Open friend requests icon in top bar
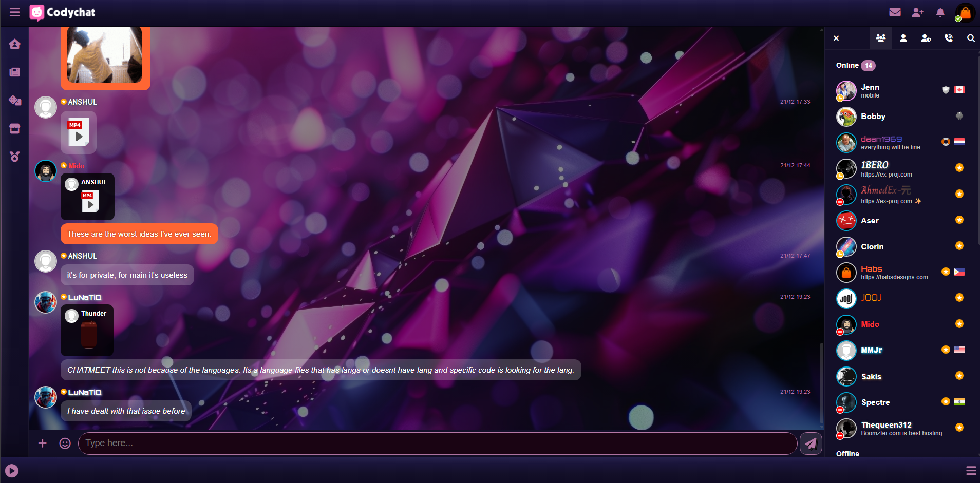The height and width of the screenshot is (483, 980). point(917,12)
